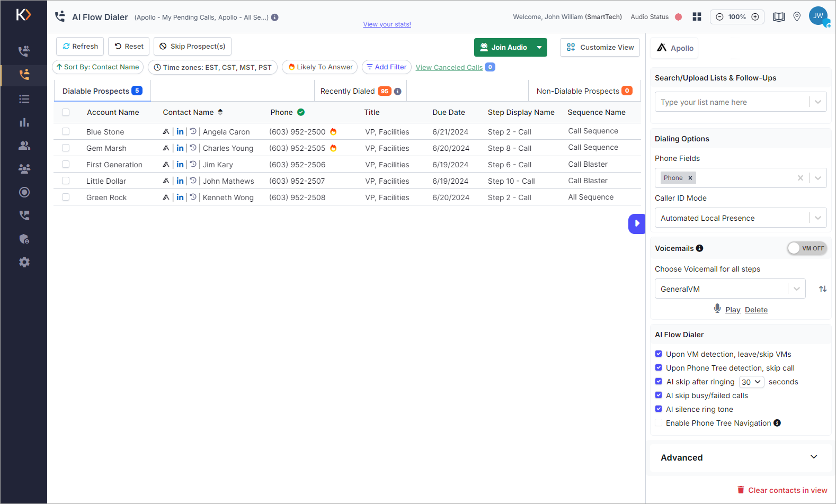Screen dimensions: 836x504
Task: Open list name dropdown chevron
Action: point(818,102)
